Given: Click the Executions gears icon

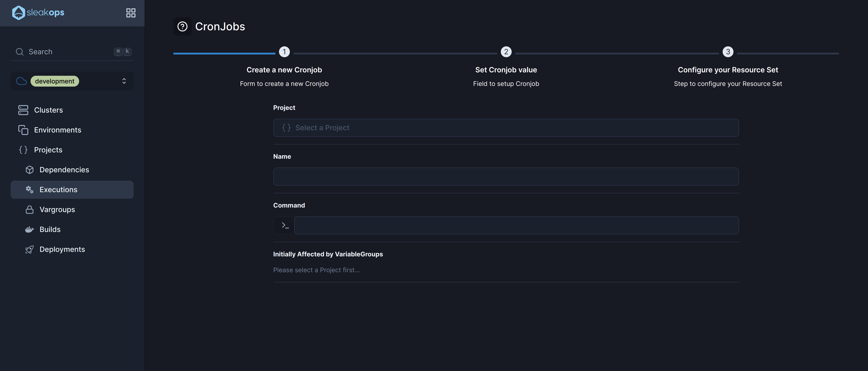Looking at the screenshot, I should [30, 190].
